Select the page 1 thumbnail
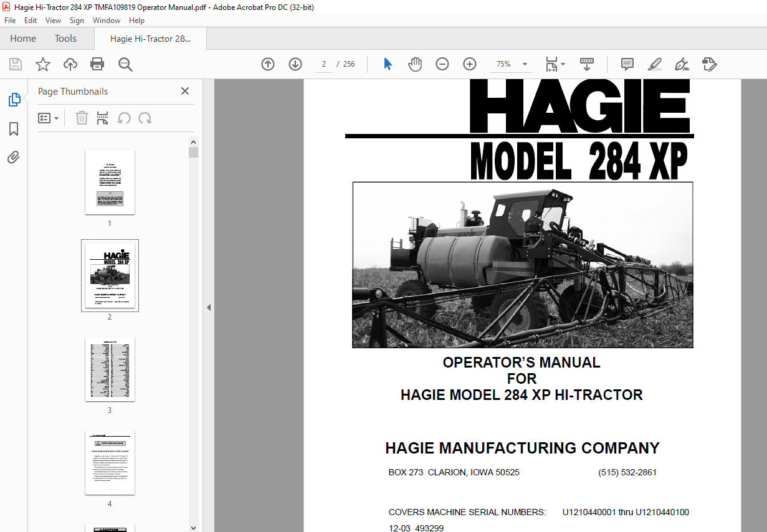This screenshot has width=767, height=532. coord(110,182)
